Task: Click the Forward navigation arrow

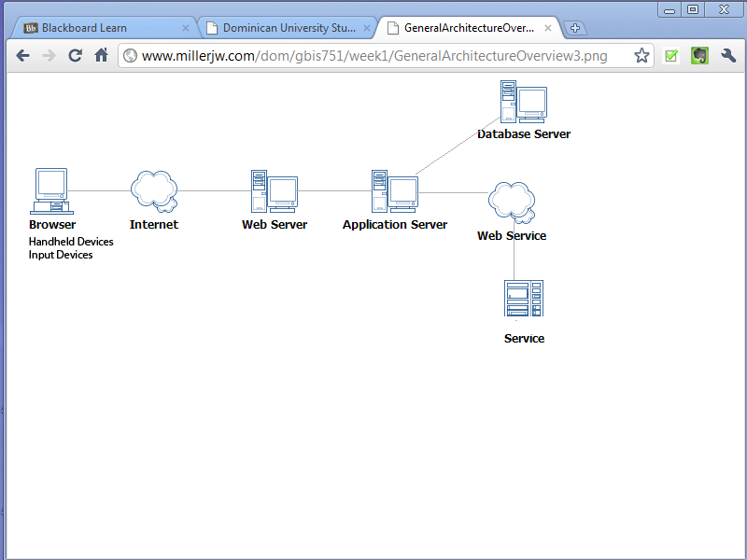Action: pyautogui.click(x=49, y=56)
